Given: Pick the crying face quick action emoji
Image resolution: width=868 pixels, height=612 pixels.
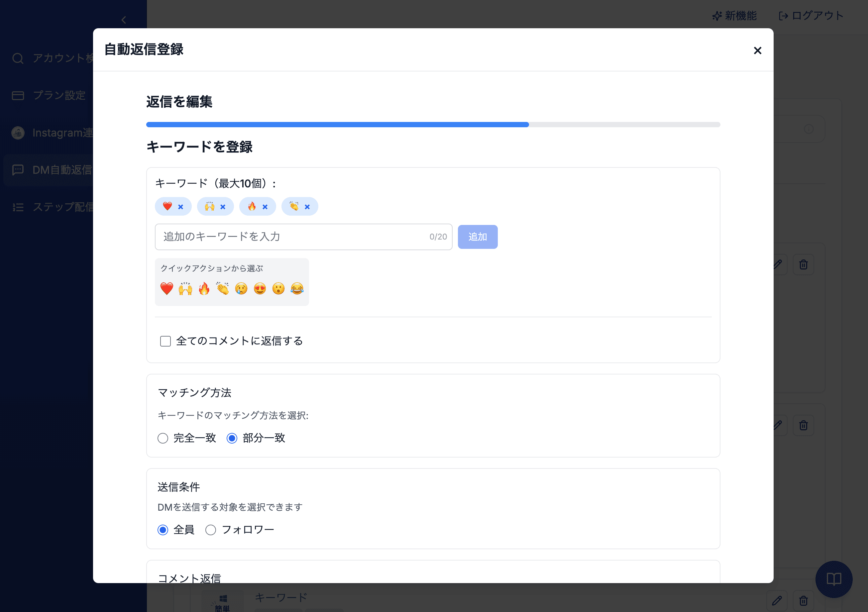Looking at the screenshot, I should [x=241, y=288].
